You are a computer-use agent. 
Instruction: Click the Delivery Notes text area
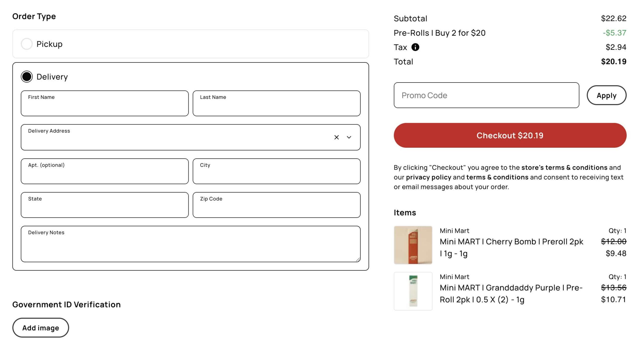pyautogui.click(x=190, y=244)
